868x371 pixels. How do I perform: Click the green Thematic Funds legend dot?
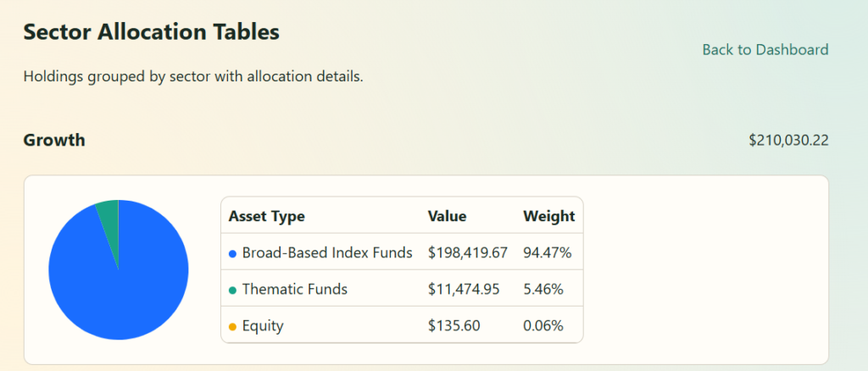232,290
